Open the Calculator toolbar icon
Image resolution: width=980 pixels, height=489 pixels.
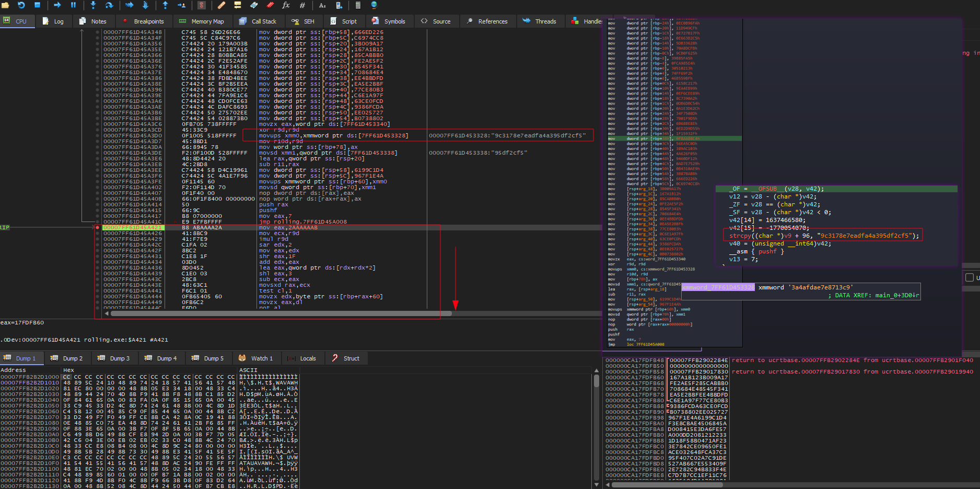pos(358,5)
